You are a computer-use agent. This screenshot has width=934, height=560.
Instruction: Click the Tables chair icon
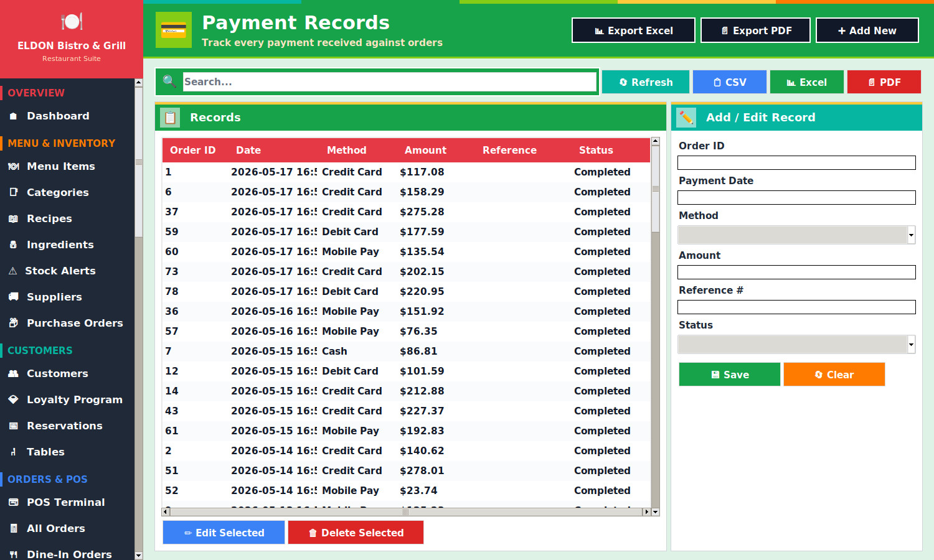[x=13, y=452]
